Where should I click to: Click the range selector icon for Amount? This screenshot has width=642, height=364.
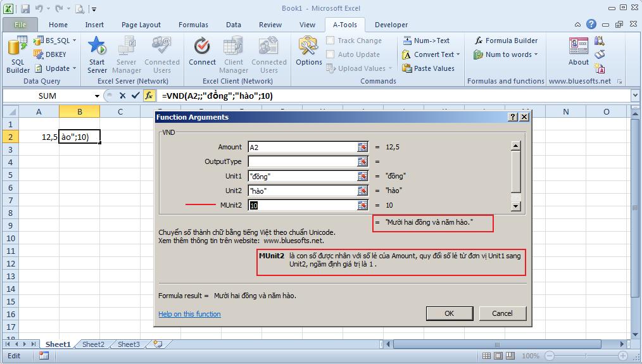(x=362, y=147)
